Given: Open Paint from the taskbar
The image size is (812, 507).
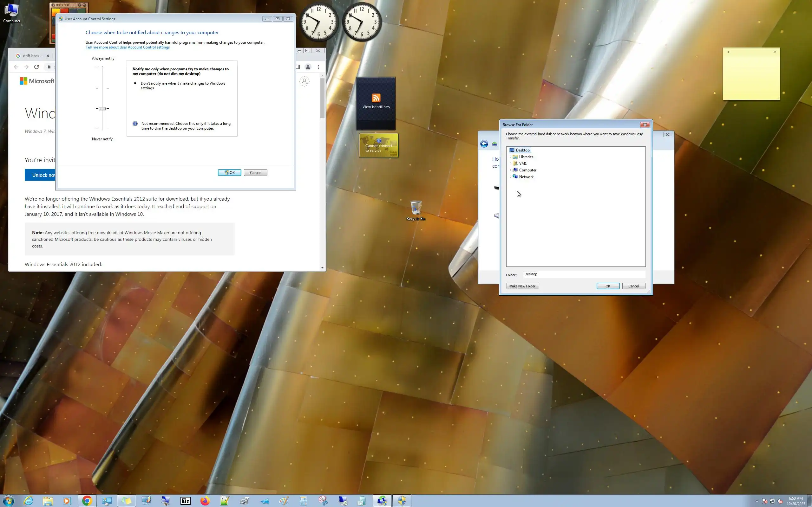Looking at the screenshot, I should (284, 501).
